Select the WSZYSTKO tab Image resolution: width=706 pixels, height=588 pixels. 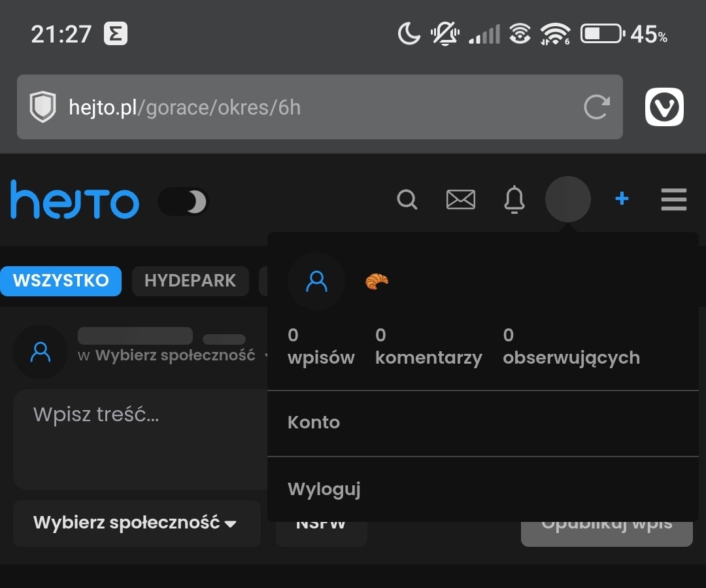tap(61, 281)
